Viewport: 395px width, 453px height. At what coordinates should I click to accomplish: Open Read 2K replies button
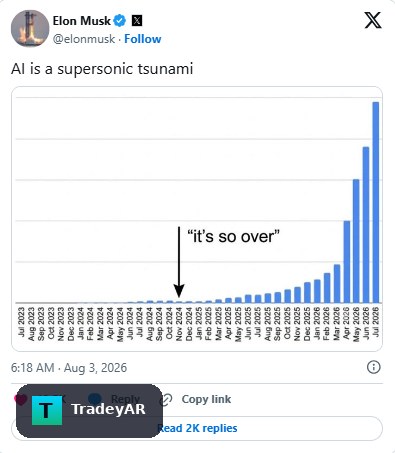click(x=197, y=428)
